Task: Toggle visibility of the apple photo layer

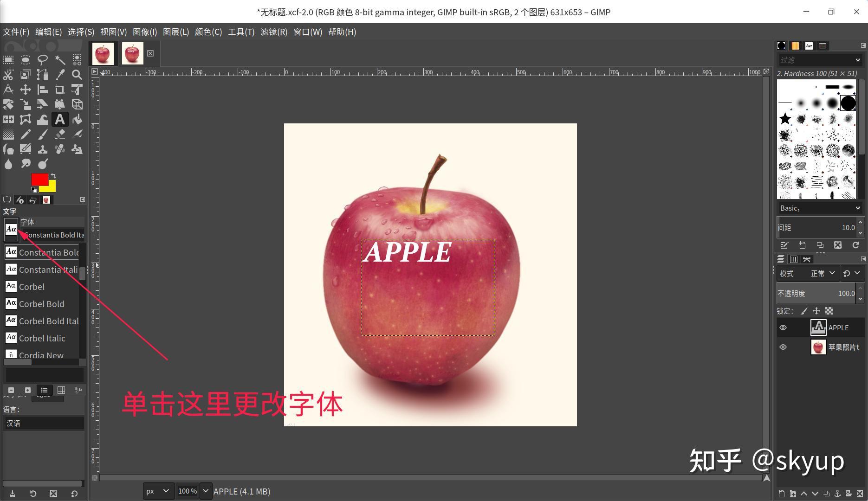Action: click(x=783, y=347)
